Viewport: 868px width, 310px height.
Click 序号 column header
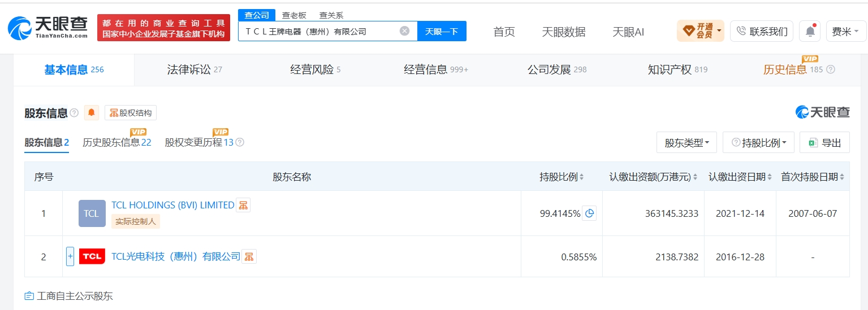[44, 177]
